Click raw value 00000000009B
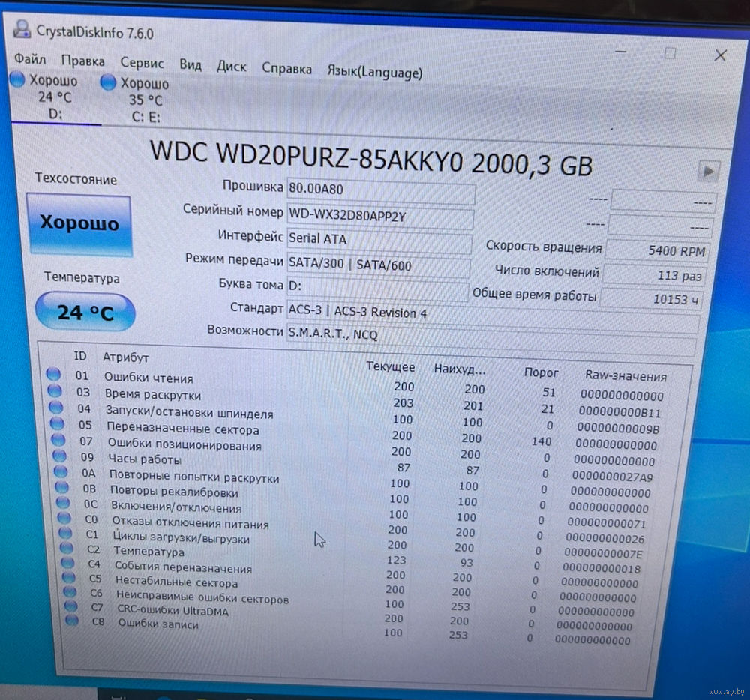This screenshot has height=700, width=750. pyautogui.click(x=618, y=429)
